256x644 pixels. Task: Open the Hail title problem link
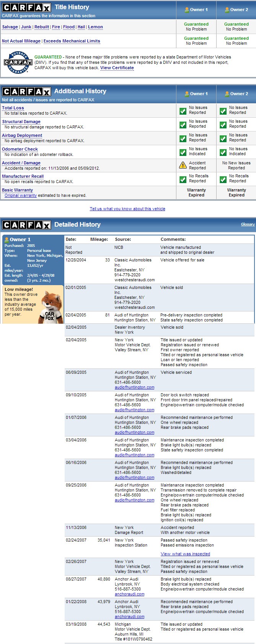click(81, 27)
